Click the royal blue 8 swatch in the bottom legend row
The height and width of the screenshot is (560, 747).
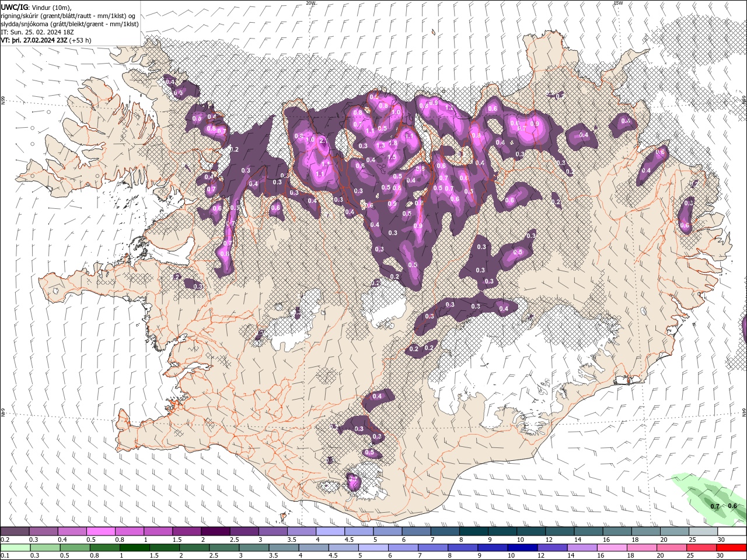462,547
